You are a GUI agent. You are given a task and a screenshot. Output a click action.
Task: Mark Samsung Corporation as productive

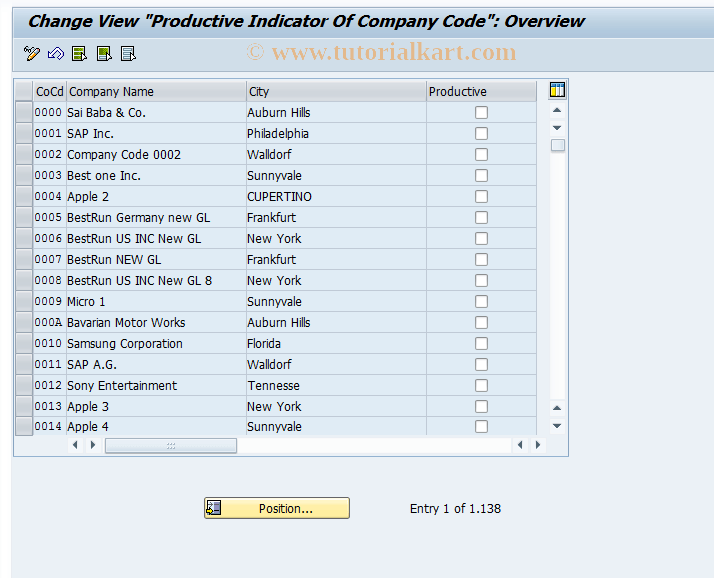(x=481, y=343)
